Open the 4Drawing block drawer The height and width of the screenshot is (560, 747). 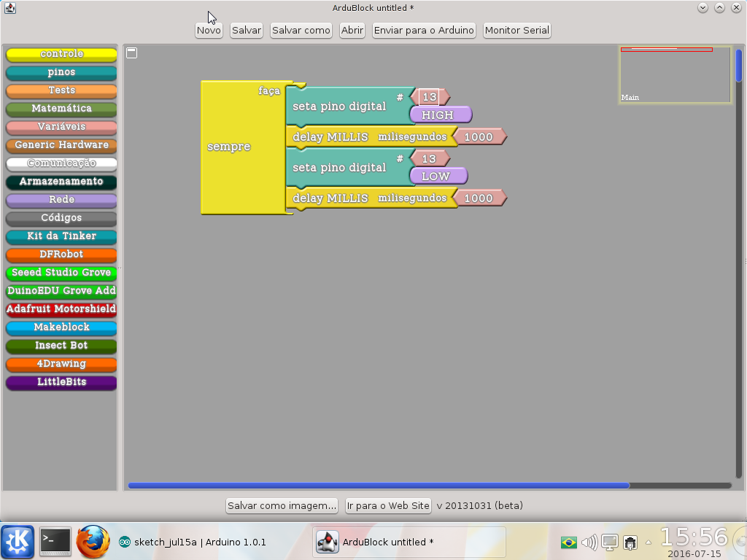pos(61,364)
